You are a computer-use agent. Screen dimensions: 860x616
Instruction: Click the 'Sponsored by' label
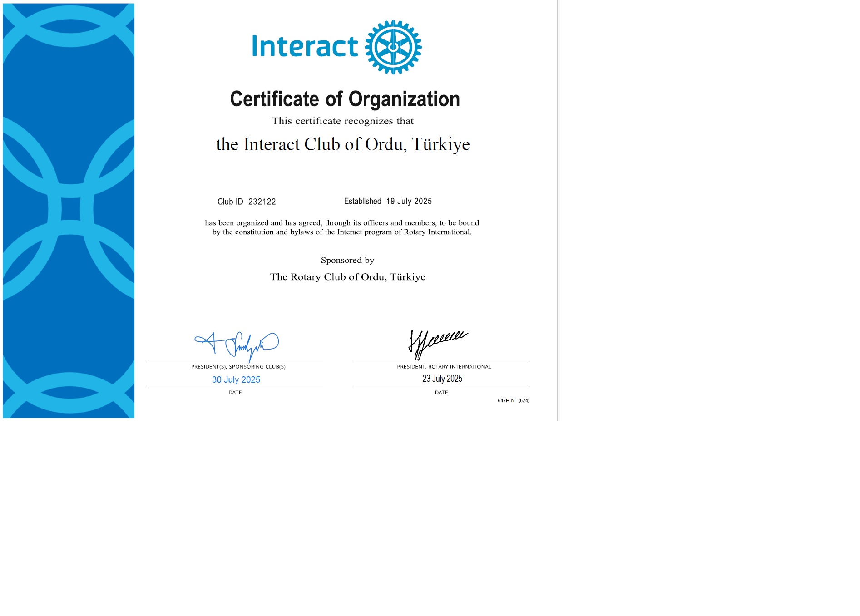tap(347, 261)
